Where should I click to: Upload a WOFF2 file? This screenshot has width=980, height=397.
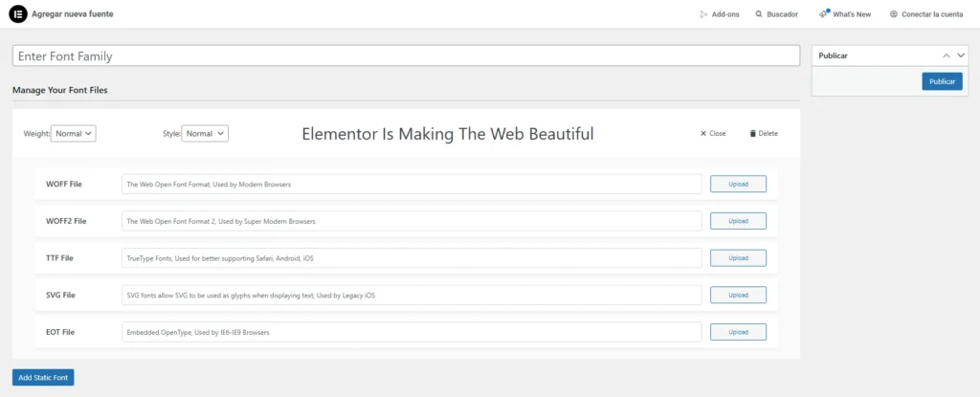(x=738, y=221)
